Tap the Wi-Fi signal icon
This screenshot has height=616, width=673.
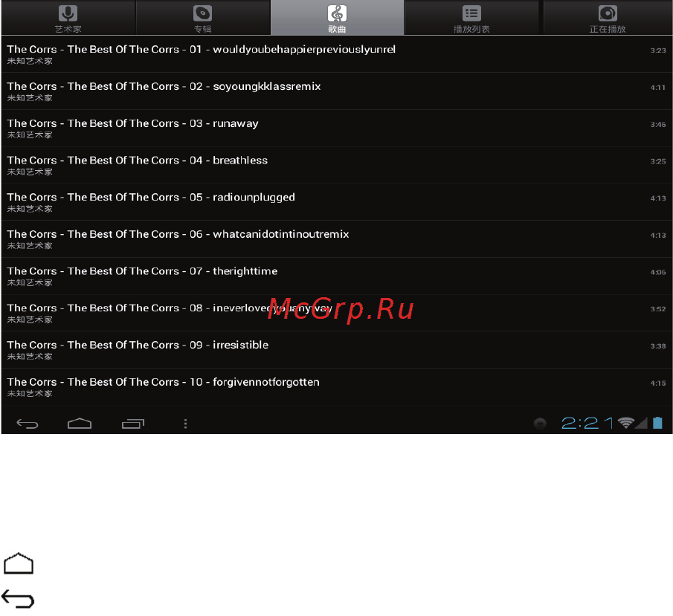[x=626, y=423]
